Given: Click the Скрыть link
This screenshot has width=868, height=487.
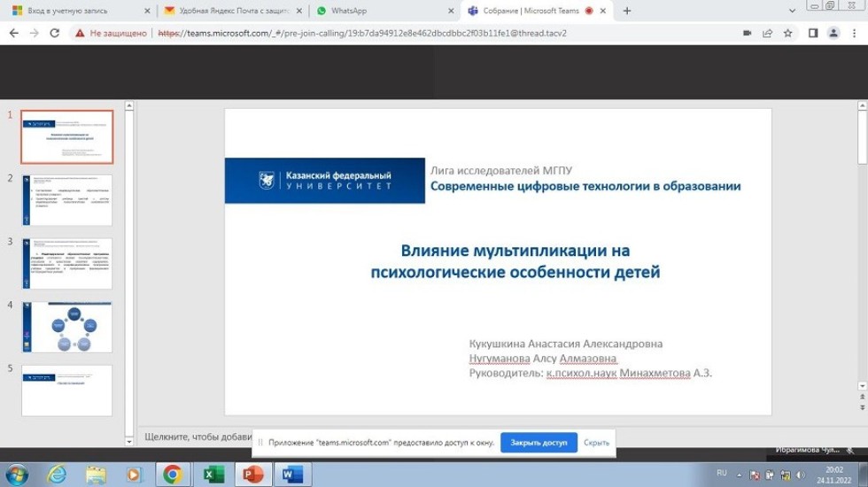Looking at the screenshot, I should pos(596,443).
